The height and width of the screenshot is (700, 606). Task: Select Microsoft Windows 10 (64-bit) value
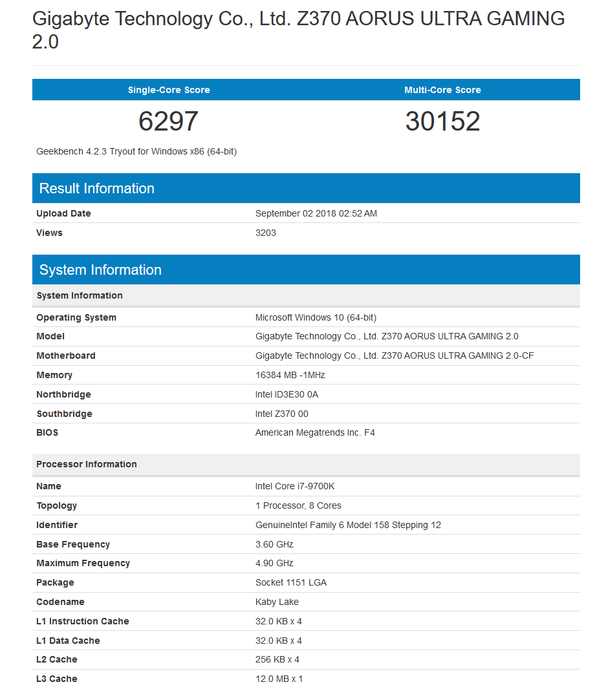pos(316,317)
